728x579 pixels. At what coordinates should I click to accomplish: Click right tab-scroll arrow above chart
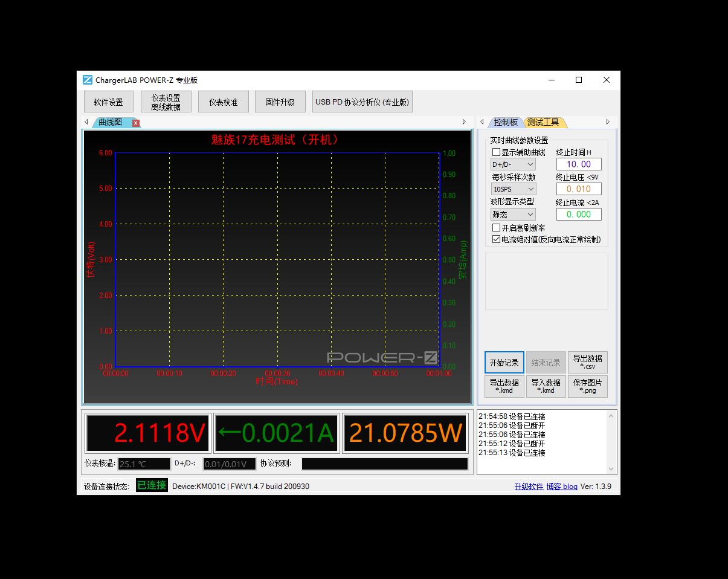464,122
